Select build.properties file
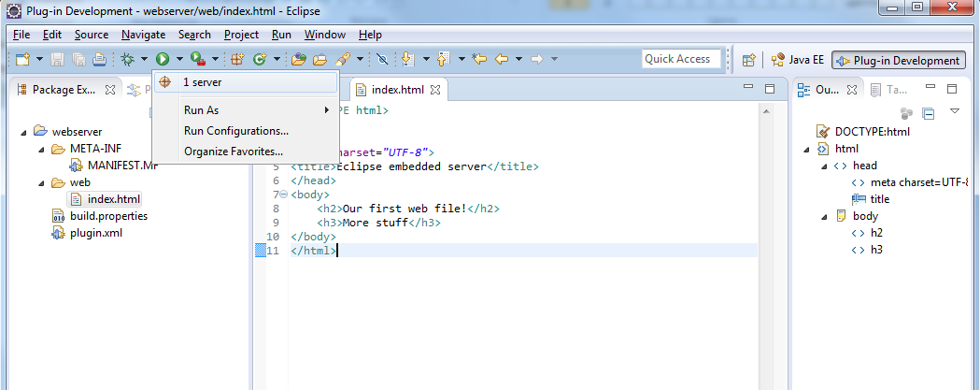 (100, 217)
